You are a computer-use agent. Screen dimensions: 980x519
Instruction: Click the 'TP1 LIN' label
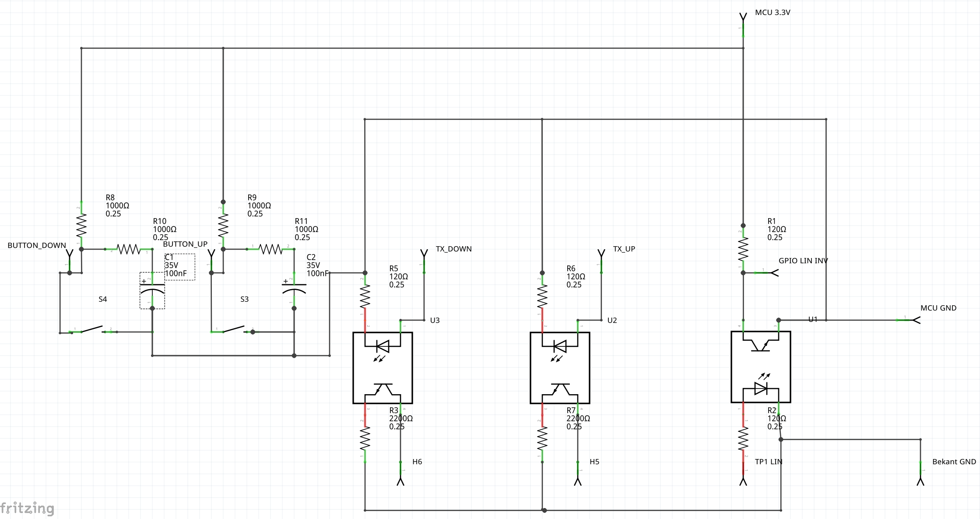tap(769, 462)
